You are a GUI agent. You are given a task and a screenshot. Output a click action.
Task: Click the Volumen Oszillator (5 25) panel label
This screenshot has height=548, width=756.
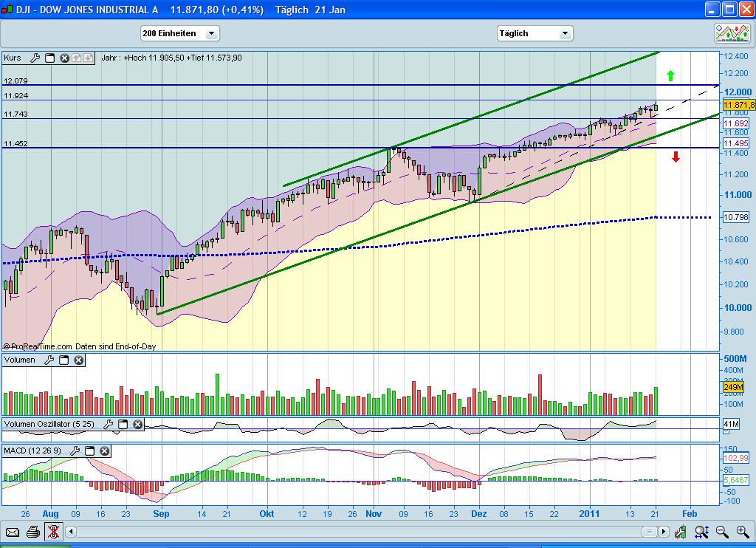click(48, 424)
